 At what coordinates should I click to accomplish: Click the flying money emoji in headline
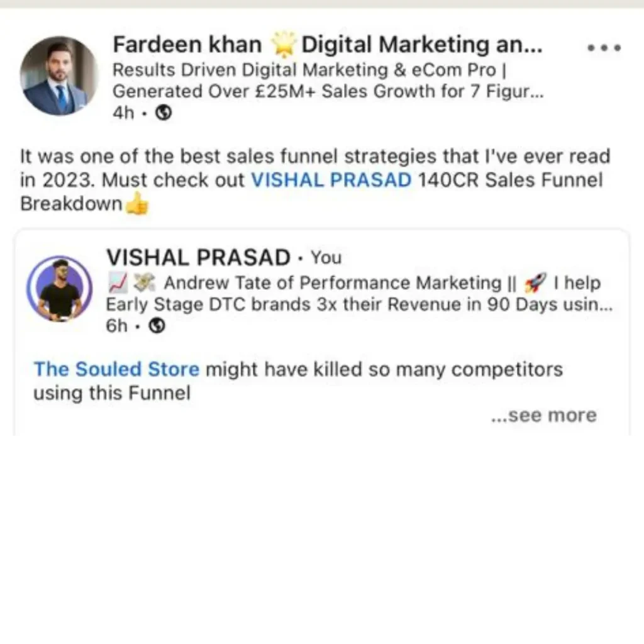click(145, 283)
